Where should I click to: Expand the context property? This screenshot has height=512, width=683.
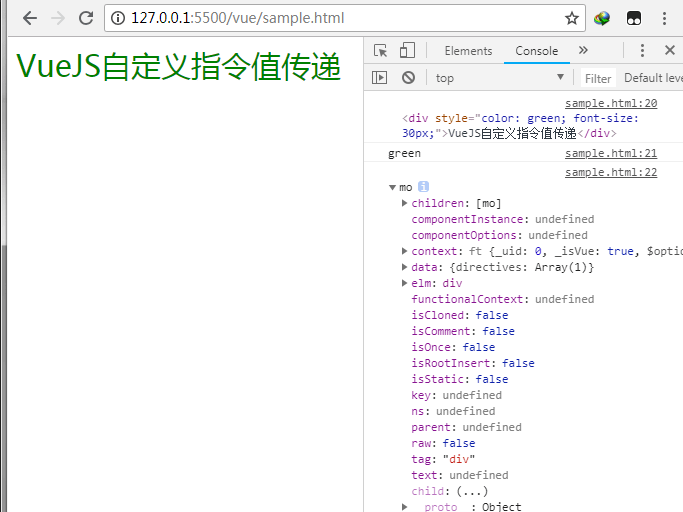point(404,251)
